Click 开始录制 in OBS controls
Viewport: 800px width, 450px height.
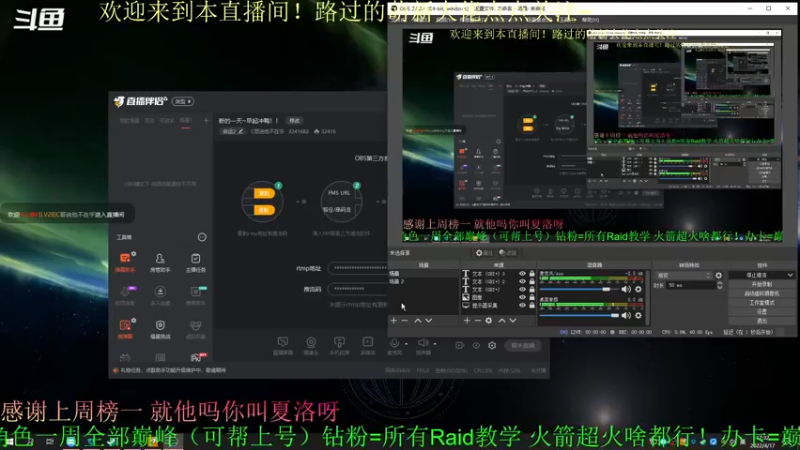coord(762,284)
